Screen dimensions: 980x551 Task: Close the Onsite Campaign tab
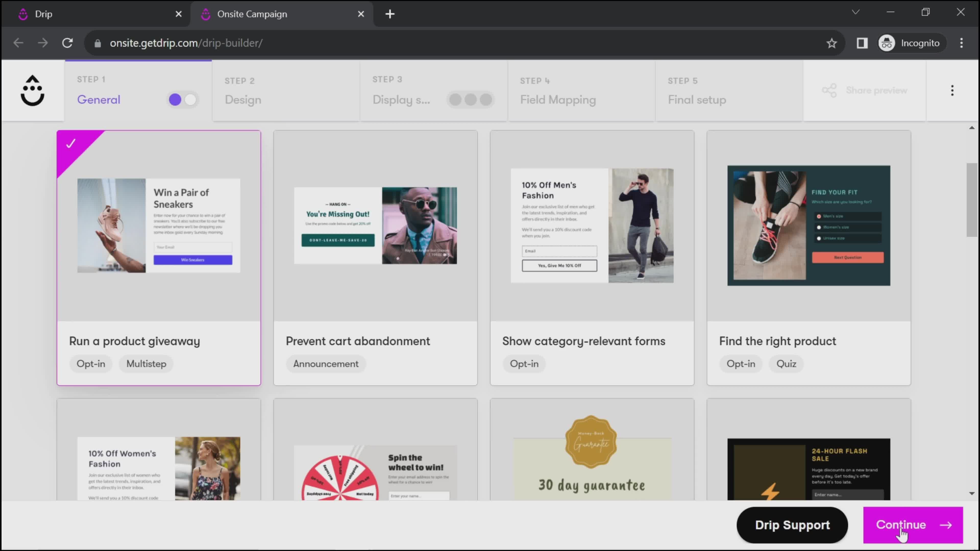coord(361,14)
